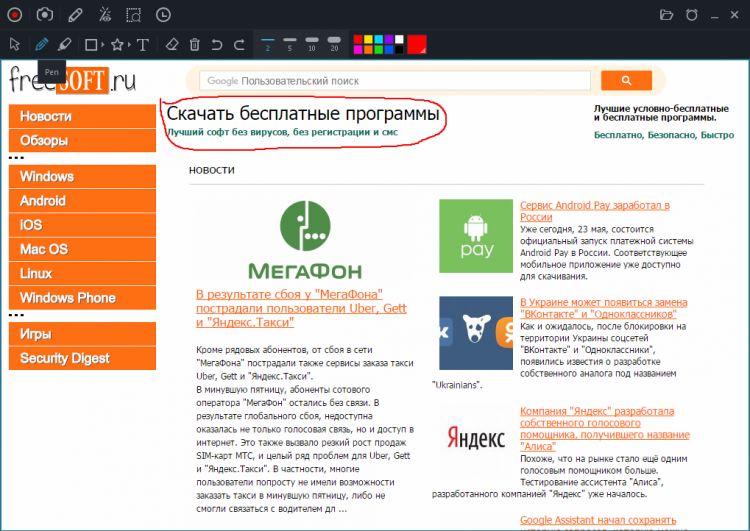Open the Android category
The height and width of the screenshot is (531, 750).
click(x=82, y=201)
